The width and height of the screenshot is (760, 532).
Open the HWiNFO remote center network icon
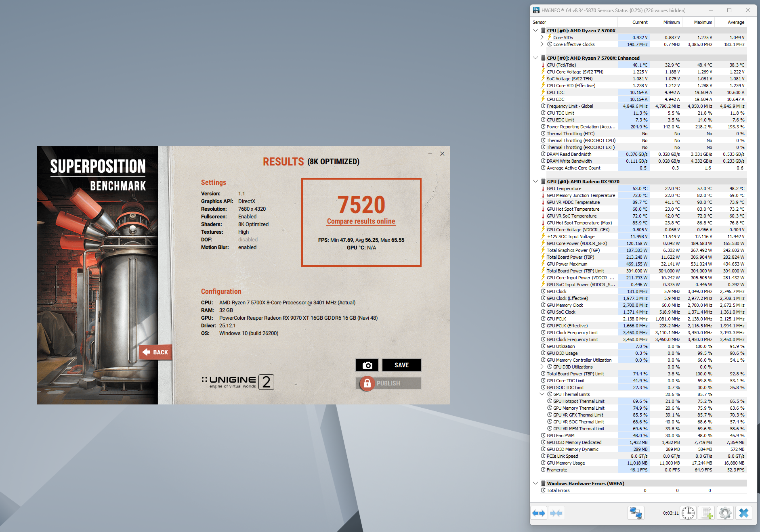tap(636, 513)
